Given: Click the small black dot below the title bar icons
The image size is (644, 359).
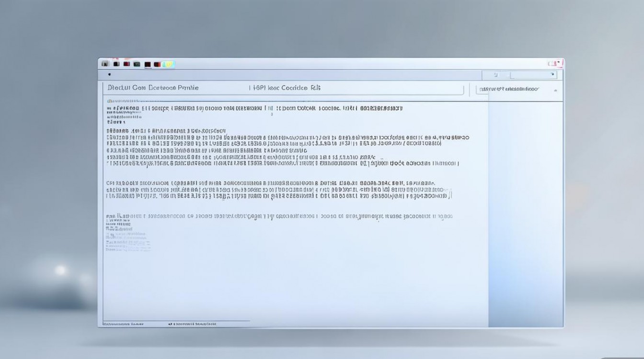Looking at the screenshot, I should coord(109,74).
